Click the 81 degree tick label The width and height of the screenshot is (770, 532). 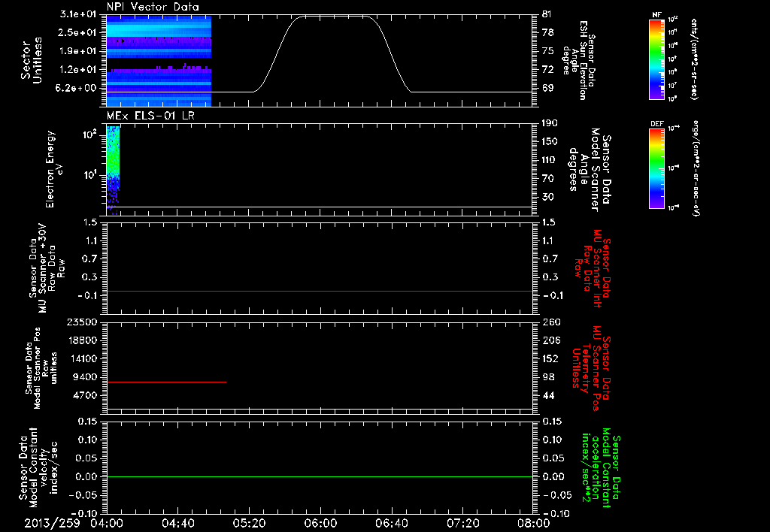547,14
